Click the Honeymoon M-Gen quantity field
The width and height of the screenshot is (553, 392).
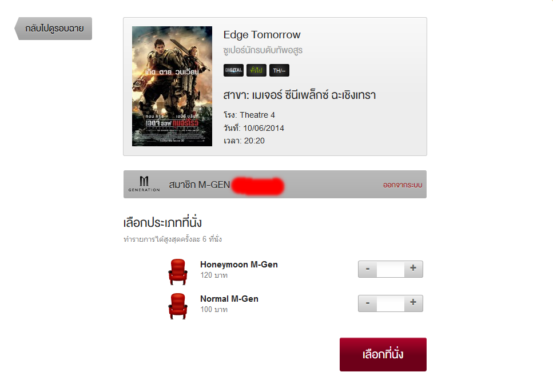coord(391,269)
